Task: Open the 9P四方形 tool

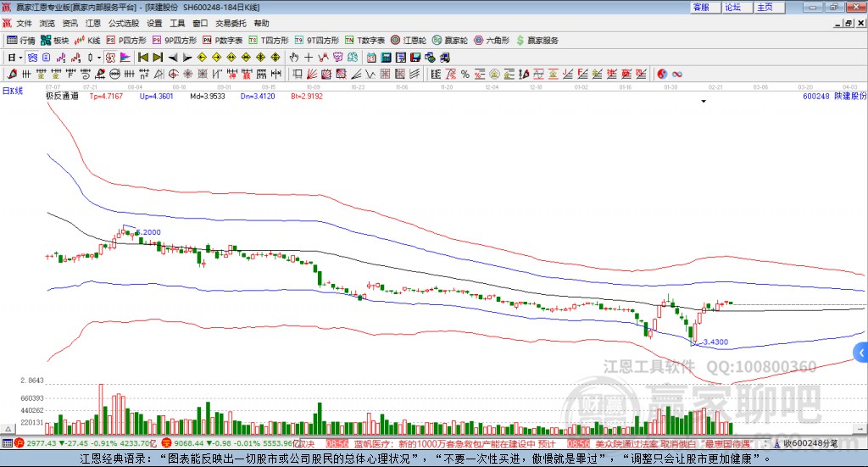Action: 175,41
